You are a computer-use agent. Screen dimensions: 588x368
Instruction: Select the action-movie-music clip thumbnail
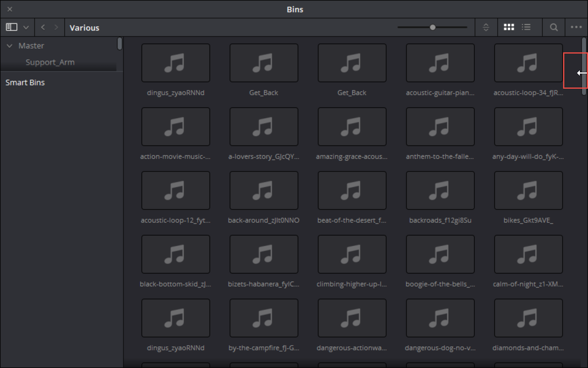click(x=176, y=127)
